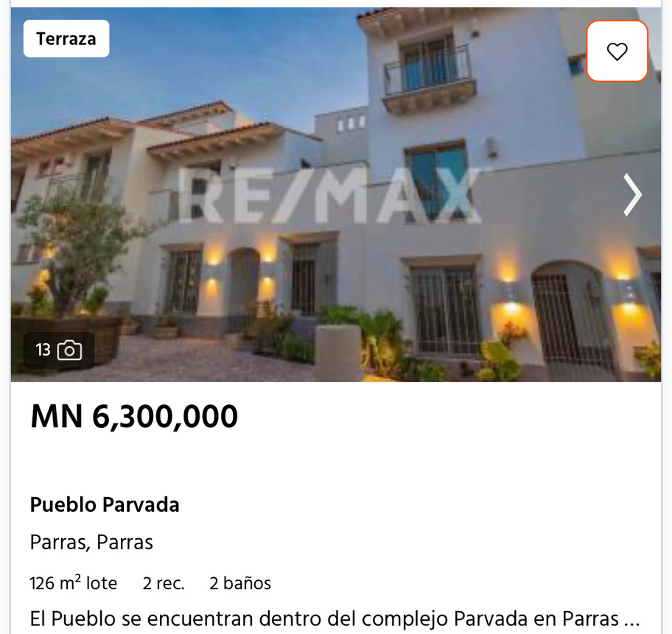The width and height of the screenshot is (672, 634).
Task: Click the RE/MAX watermark on the photo
Action: tap(329, 195)
